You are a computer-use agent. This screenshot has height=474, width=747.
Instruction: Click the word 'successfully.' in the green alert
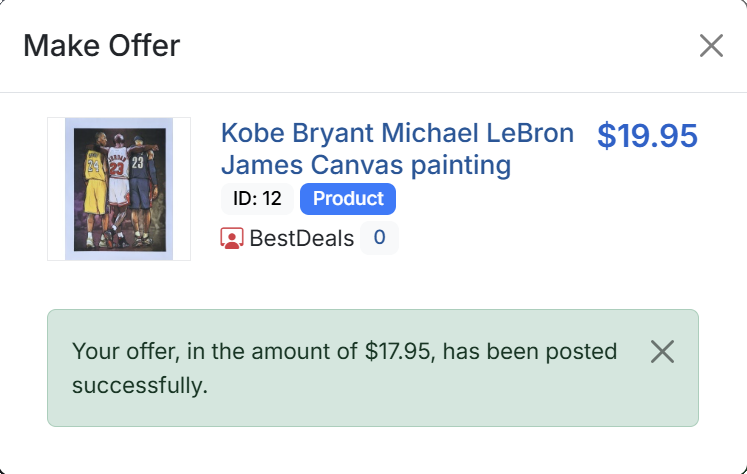click(x=140, y=385)
